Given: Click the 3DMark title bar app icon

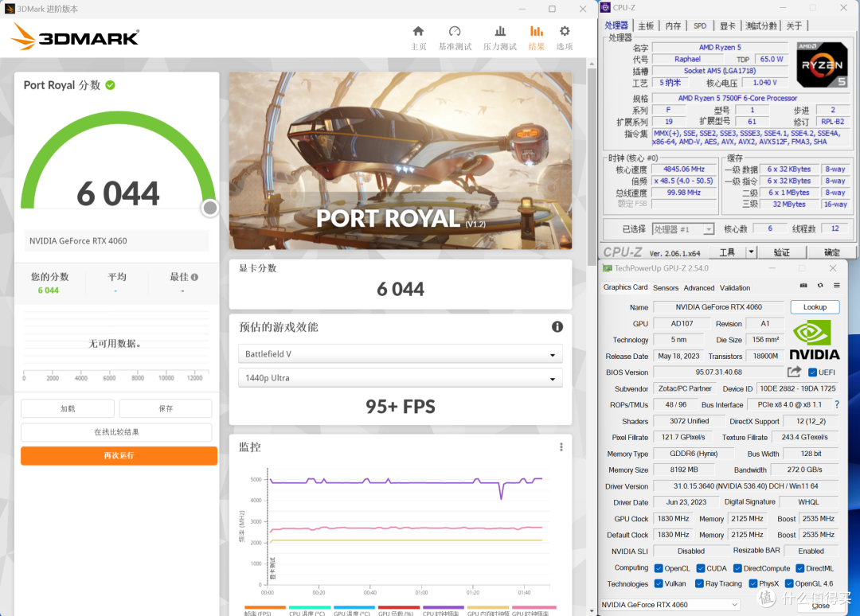Looking at the screenshot, I should coord(10,9).
